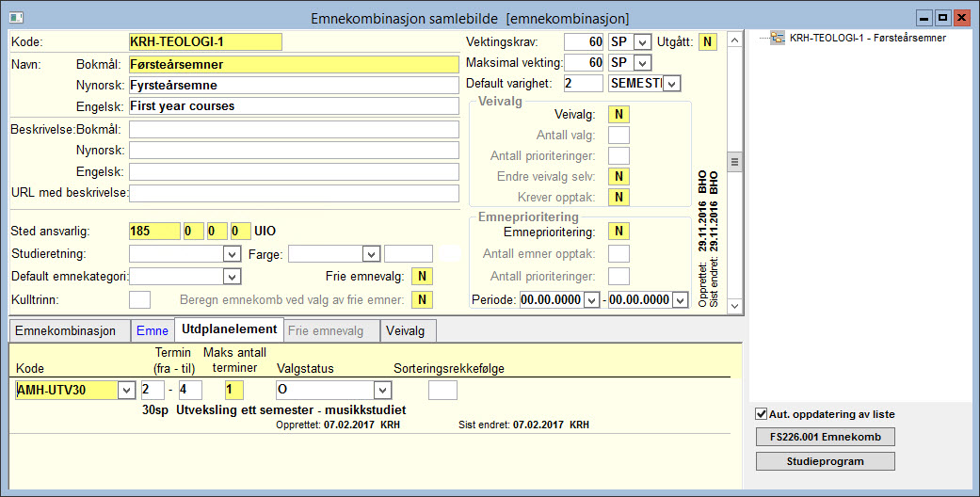This screenshot has height=497, width=980.
Task: Click Antall valg input box
Action: 619,135
